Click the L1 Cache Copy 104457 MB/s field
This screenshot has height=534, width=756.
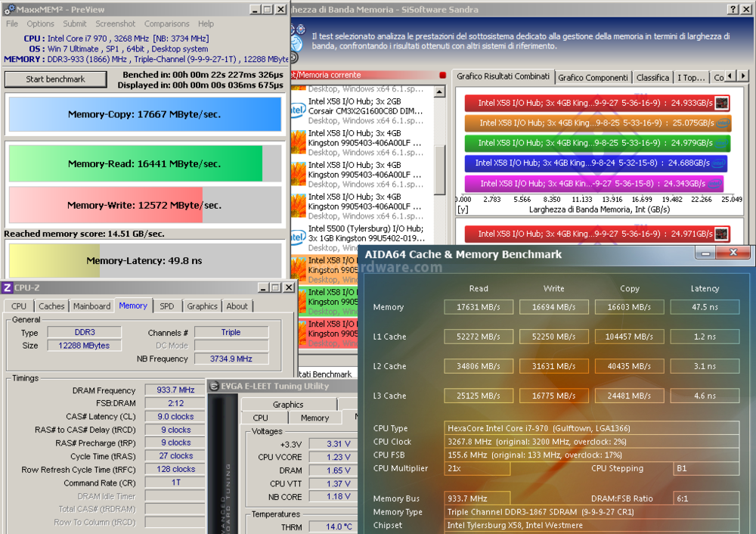(629, 337)
